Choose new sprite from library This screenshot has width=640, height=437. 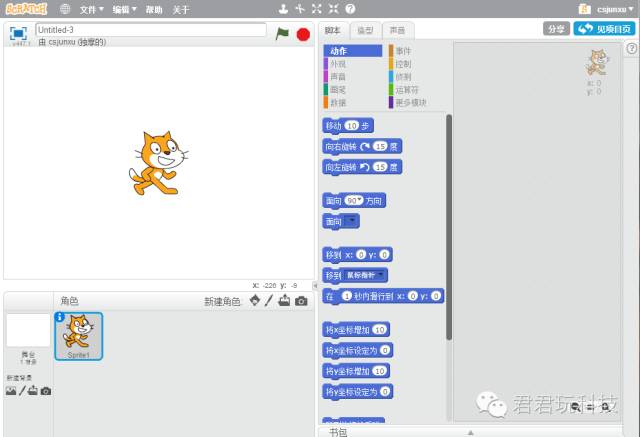point(255,301)
